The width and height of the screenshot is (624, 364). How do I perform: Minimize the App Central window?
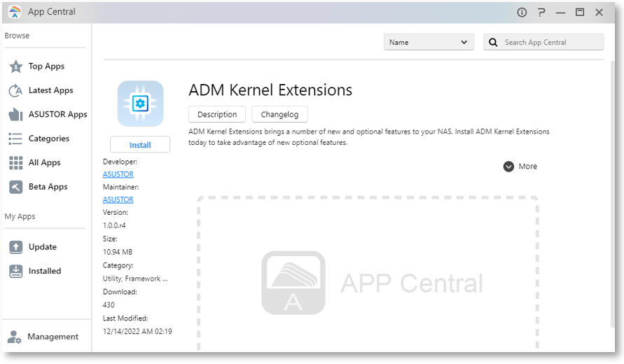tap(560, 13)
